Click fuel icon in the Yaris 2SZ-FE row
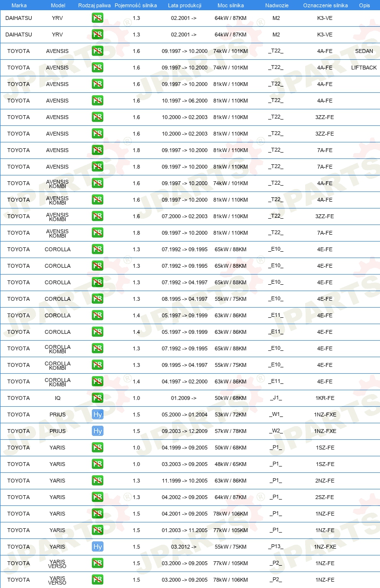This screenshot has height=588, width=380. click(98, 497)
